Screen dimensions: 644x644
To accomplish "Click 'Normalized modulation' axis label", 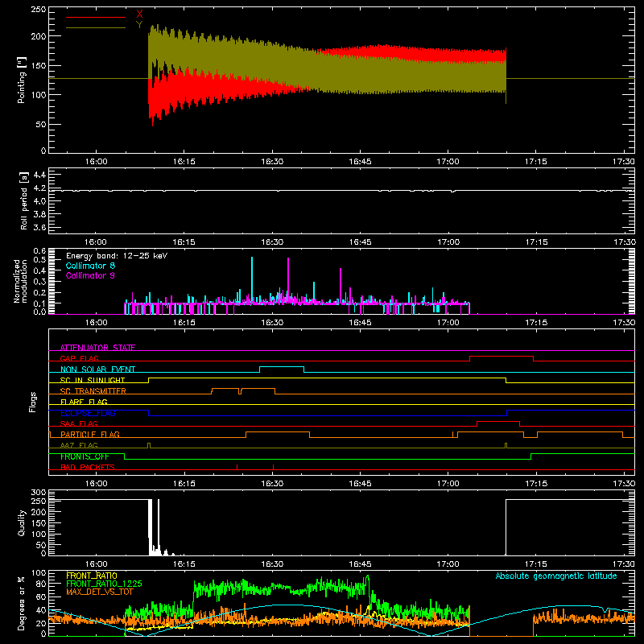I will tap(20, 281).
